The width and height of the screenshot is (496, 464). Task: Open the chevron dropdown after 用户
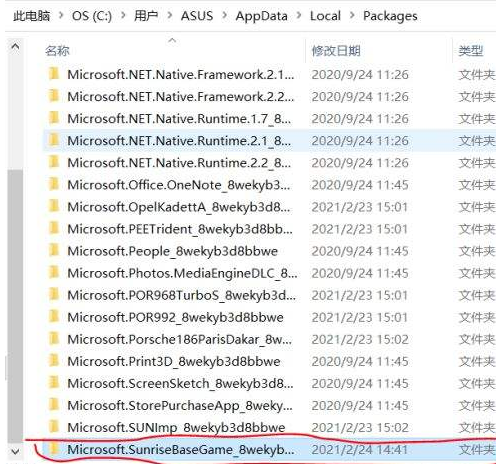(170, 15)
